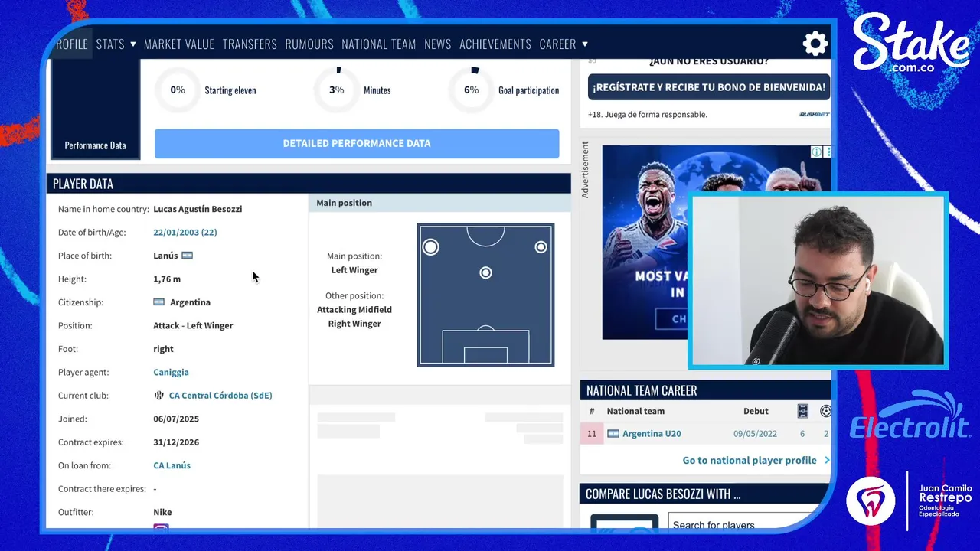Open the CA Lanús loan club link
The width and height of the screenshot is (980, 551).
point(172,465)
